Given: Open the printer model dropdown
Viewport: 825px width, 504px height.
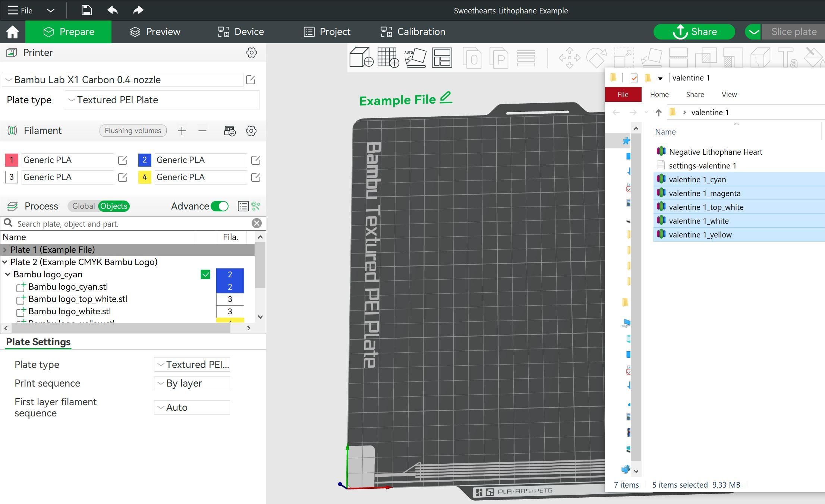Looking at the screenshot, I should 123,80.
